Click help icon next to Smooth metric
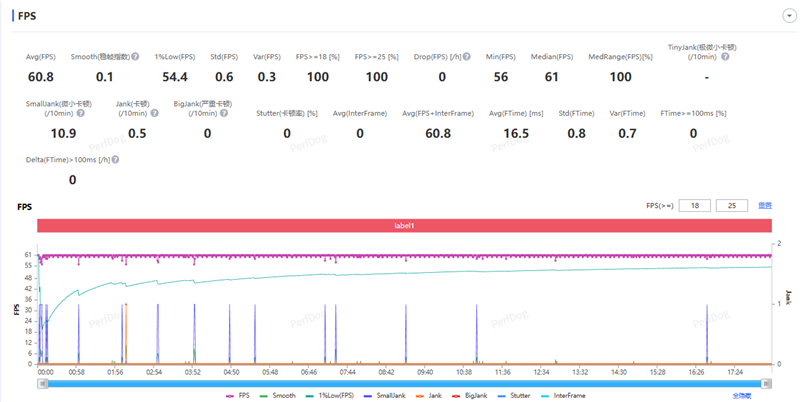This screenshot has height=402, width=800. point(135,57)
